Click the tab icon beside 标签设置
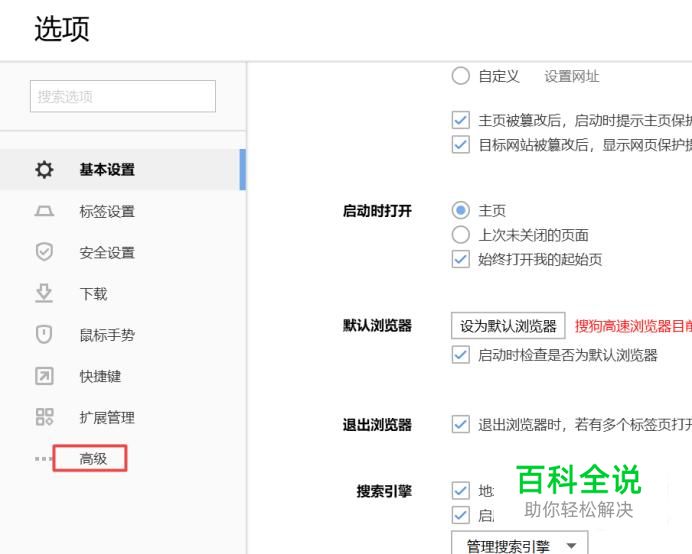The width and height of the screenshot is (692, 554). coord(44,211)
